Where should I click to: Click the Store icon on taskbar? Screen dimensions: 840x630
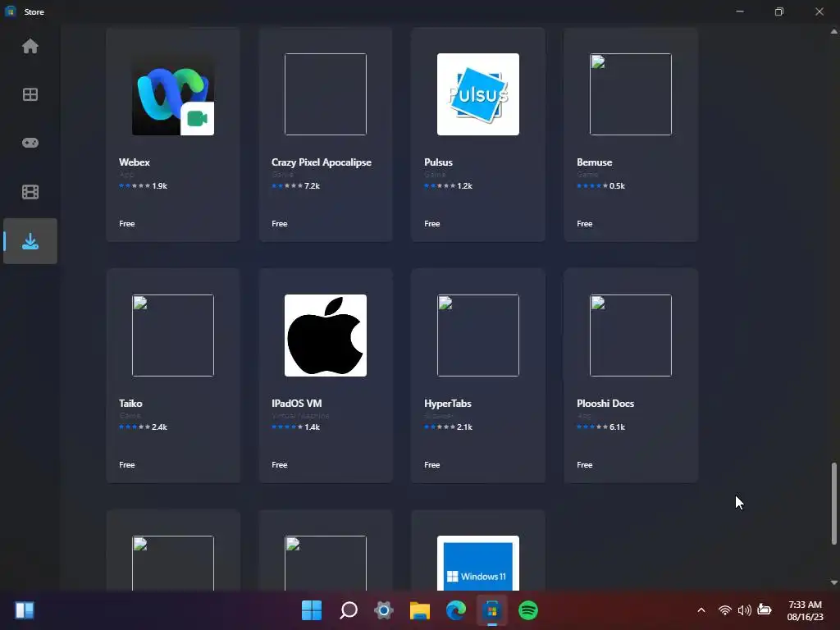[492, 610]
